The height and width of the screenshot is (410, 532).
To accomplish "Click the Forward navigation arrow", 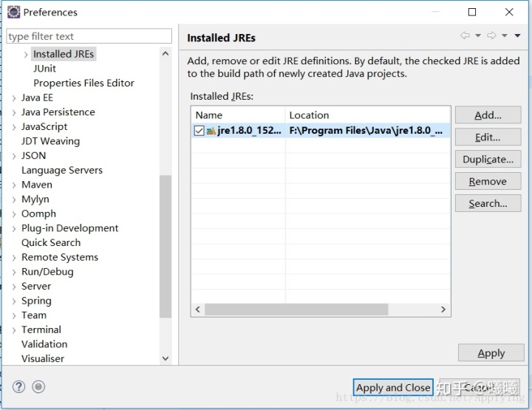I will tap(491, 35).
